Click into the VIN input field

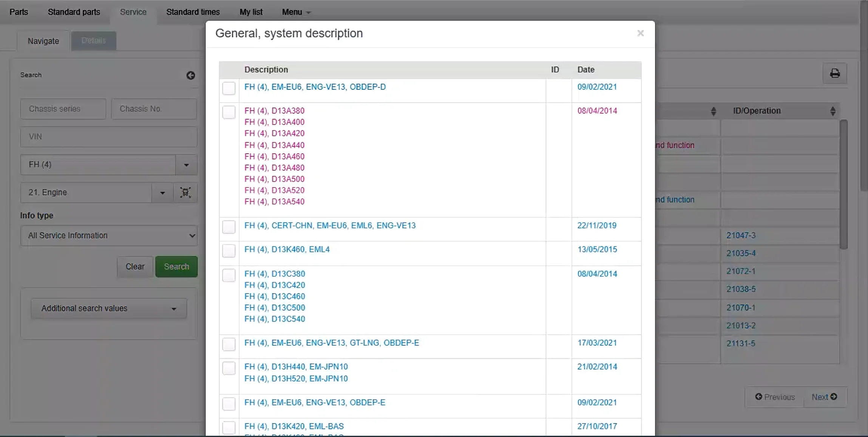pyautogui.click(x=109, y=137)
